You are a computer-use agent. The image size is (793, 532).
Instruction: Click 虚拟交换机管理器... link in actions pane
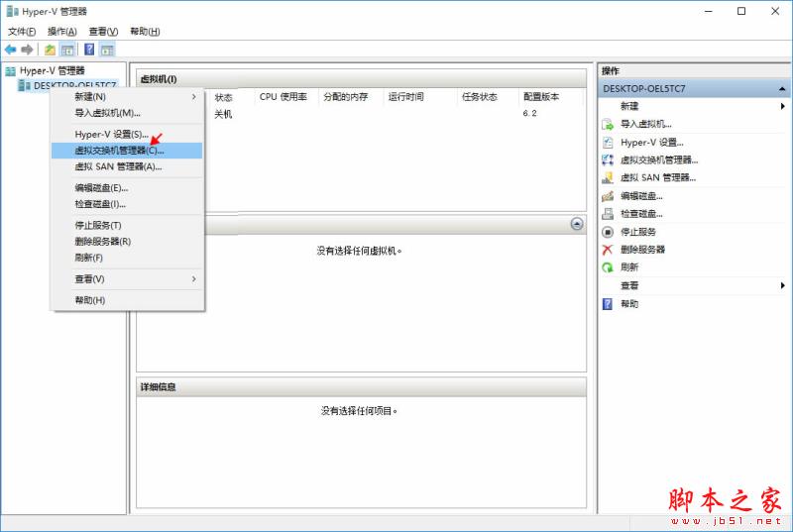659,160
